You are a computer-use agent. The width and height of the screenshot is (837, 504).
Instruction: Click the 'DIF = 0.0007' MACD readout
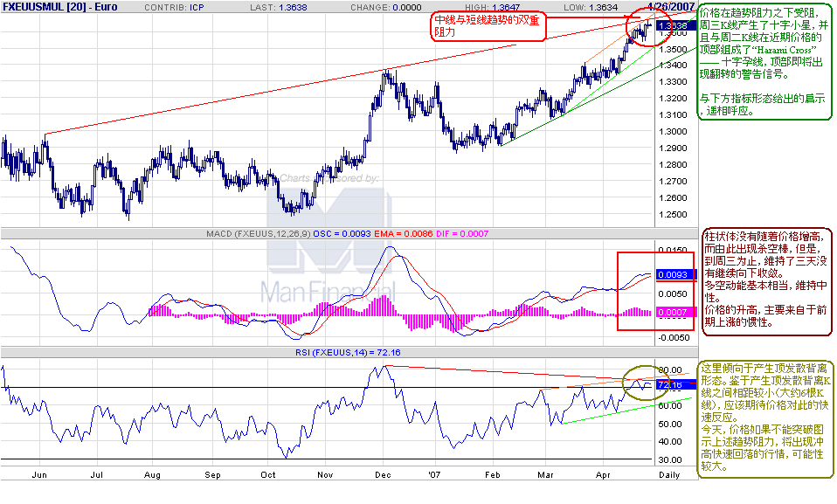tap(461, 234)
